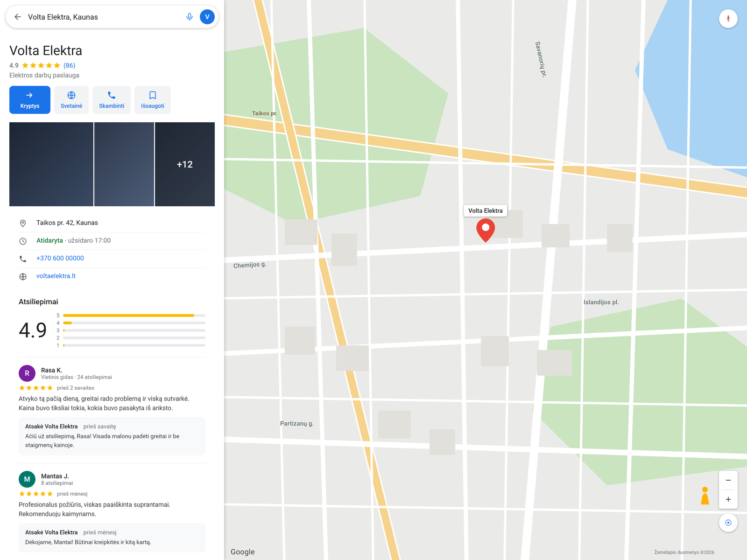The height and width of the screenshot is (560, 747).
Task: Call phone number +370 600 00000
Action: click(x=60, y=258)
